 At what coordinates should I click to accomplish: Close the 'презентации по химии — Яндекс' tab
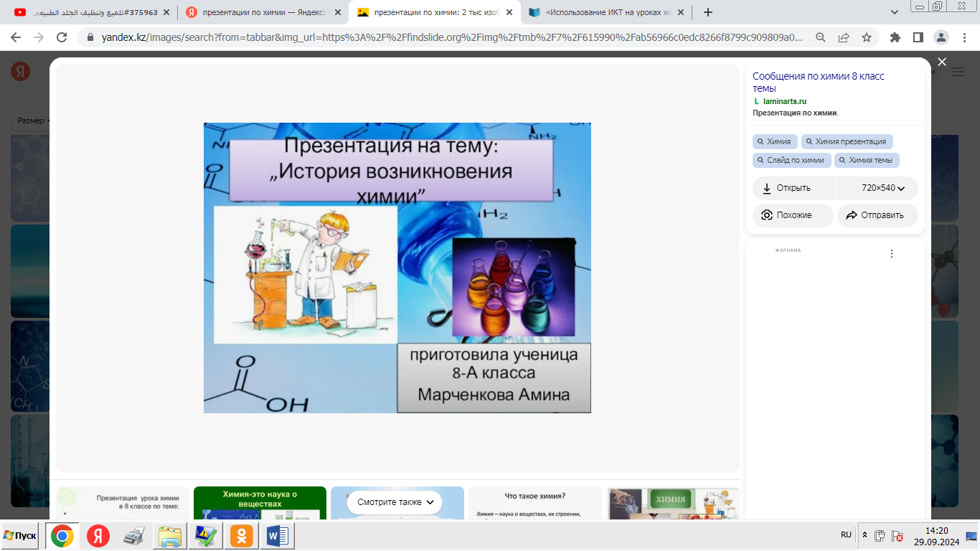coord(338,12)
